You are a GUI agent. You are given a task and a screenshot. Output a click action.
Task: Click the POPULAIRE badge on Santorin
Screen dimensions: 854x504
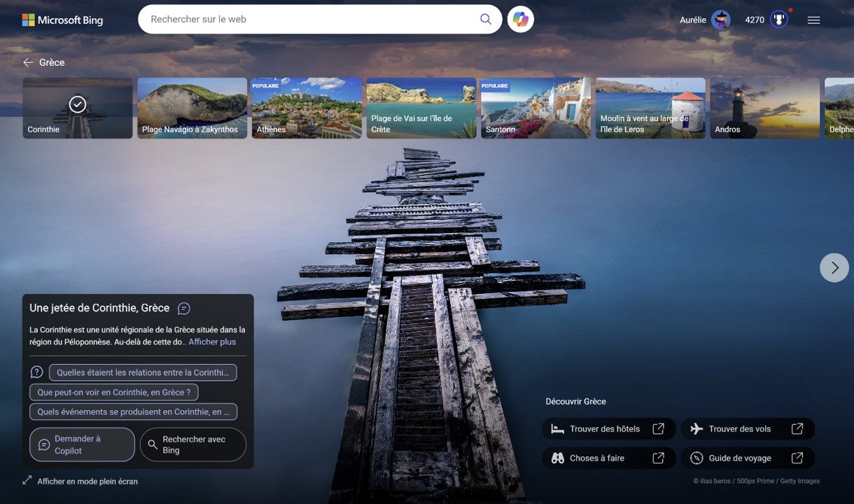tap(495, 85)
